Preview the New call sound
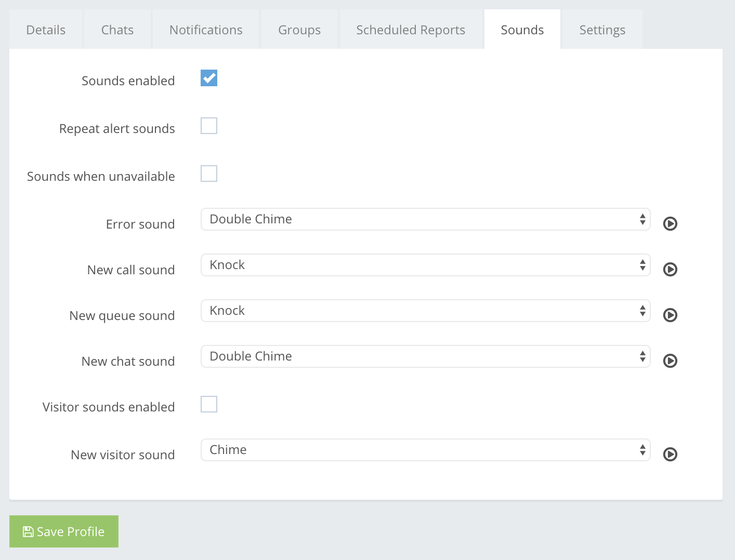This screenshot has width=735, height=560. click(x=670, y=270)
